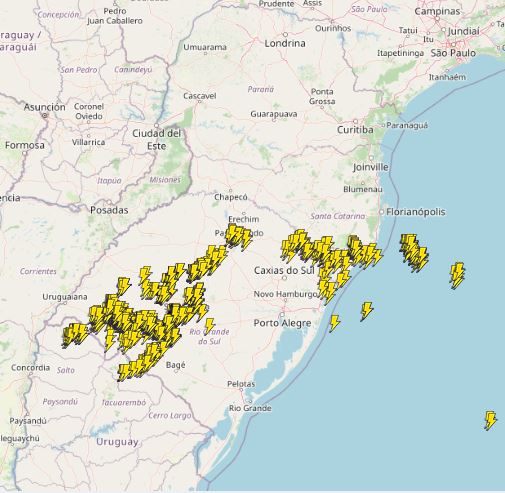Select the Londrina city label
505x493 pixels.
[x=285, y=43]
